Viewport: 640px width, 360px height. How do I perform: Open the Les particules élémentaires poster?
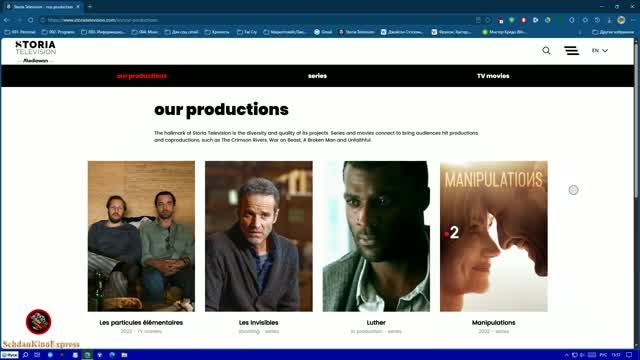click(141, 236)
